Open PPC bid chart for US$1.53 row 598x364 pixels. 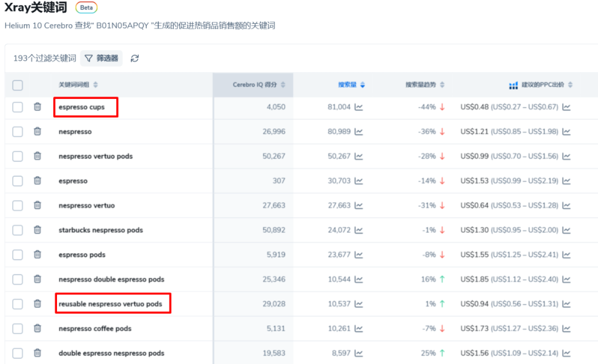tap(566, 181)
